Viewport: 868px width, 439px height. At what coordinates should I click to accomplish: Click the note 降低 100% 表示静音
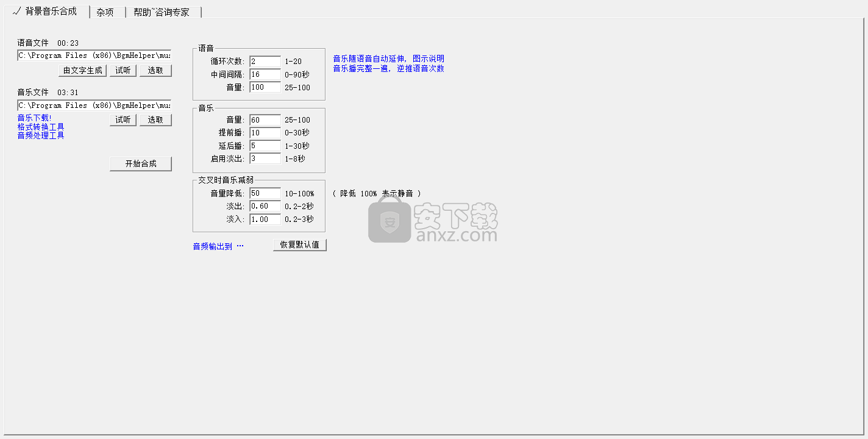(x=377, y=194)
